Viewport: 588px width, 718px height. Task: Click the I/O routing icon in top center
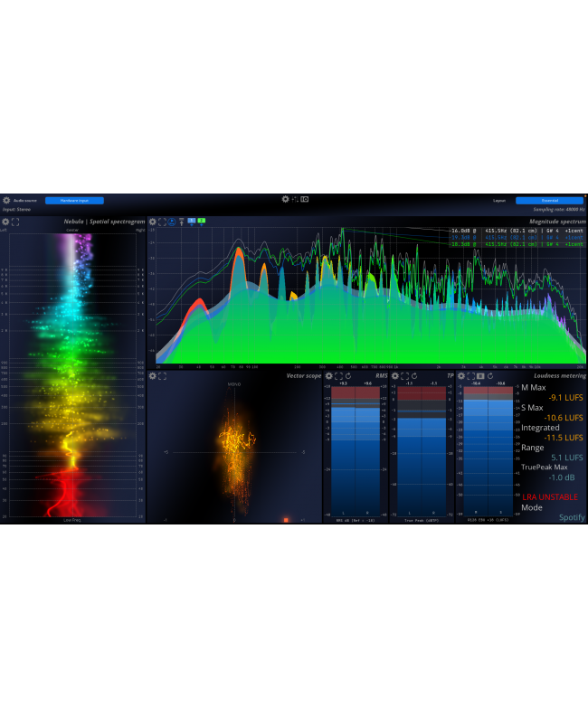pyautogui.click(x=305, y=199)
